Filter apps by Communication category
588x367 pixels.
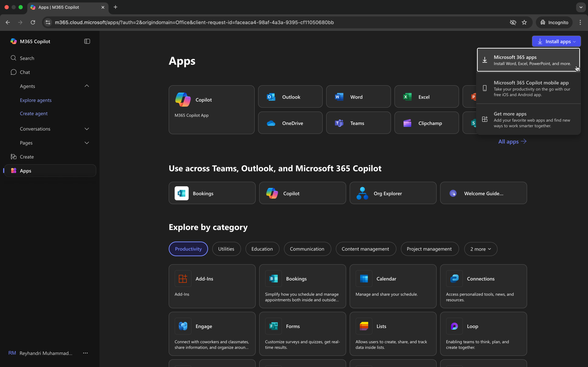[x=307, y=249]
